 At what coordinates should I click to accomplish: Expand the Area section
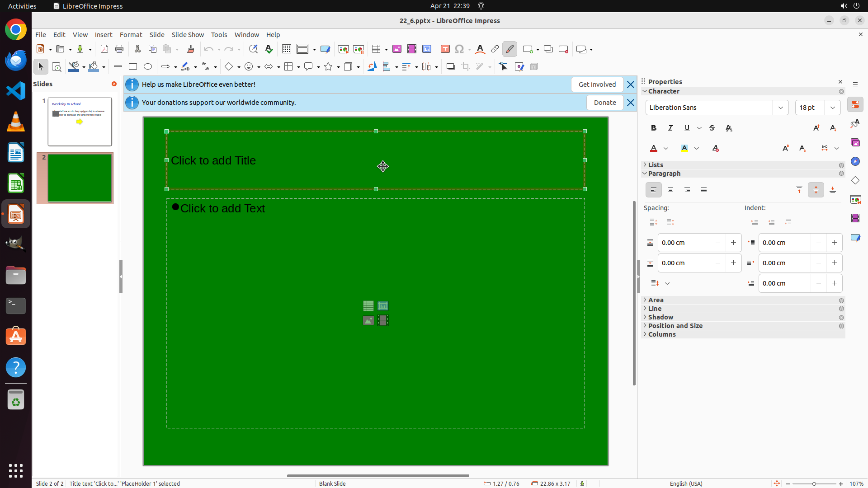[x=656, y=300]
